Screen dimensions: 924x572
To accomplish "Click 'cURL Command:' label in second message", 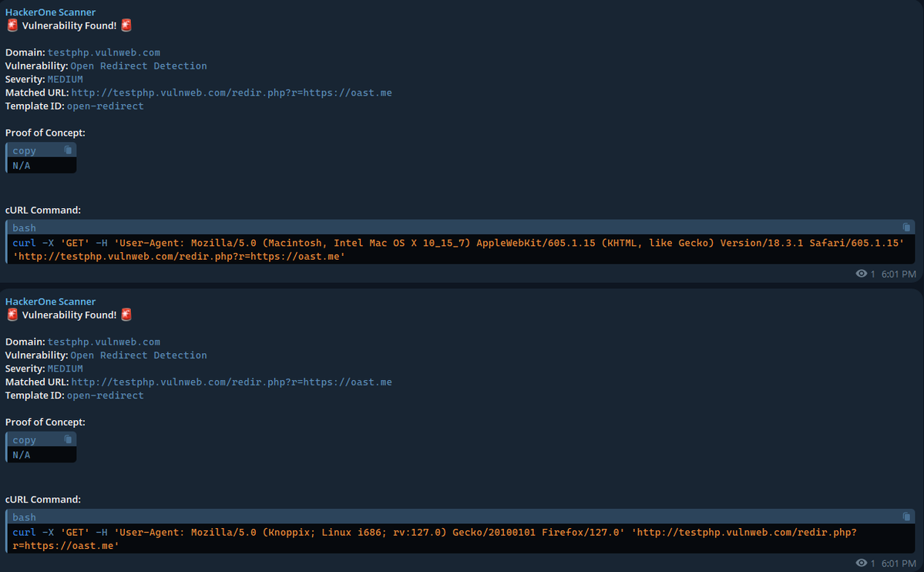I will [43, 500].
